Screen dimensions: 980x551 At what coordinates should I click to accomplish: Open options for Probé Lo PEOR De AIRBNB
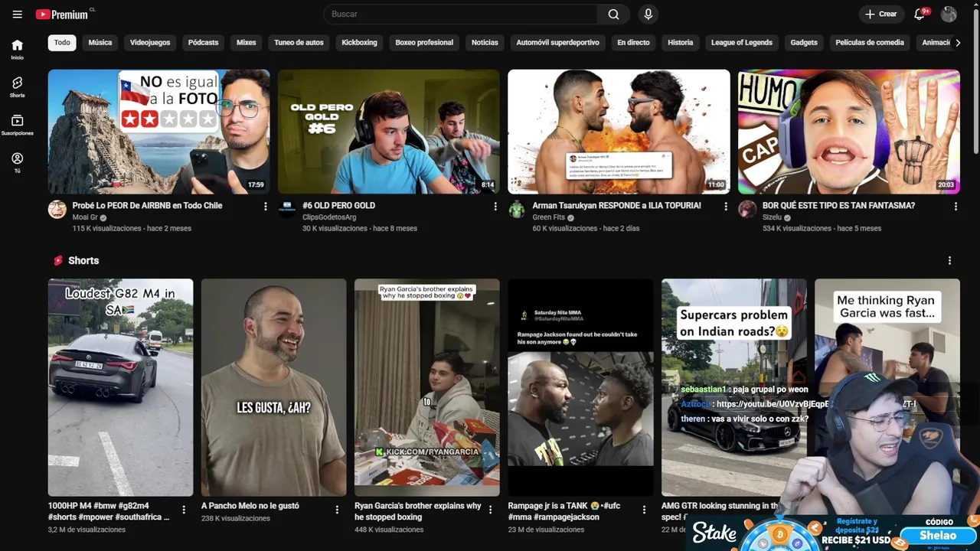pos(266,207)
